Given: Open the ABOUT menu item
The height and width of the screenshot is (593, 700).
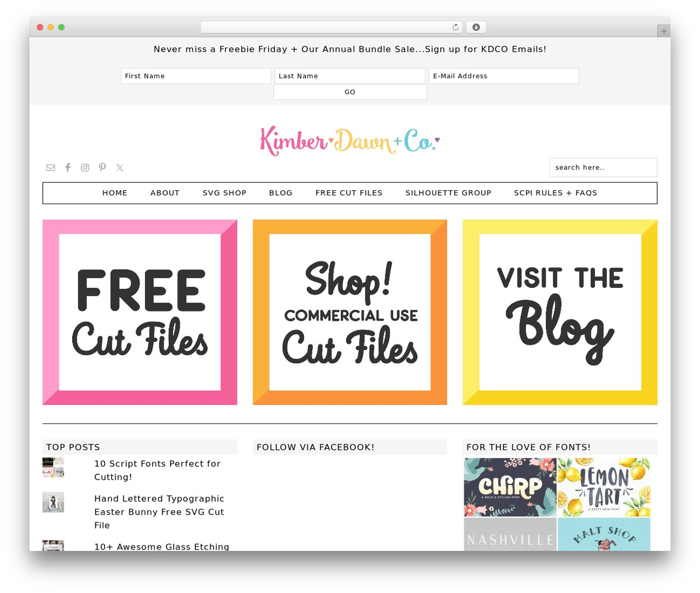Looking at the screenshot, I should (x=165, y=193).
